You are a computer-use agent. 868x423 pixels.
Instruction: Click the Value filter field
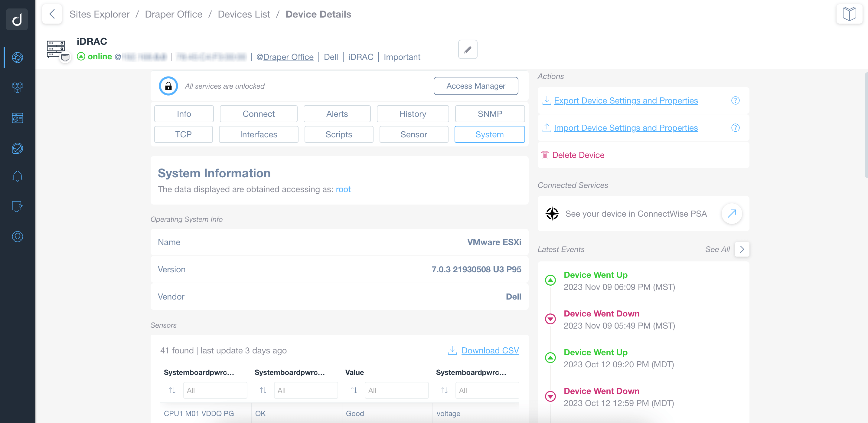pyautogui.click(x=396, y=390)
